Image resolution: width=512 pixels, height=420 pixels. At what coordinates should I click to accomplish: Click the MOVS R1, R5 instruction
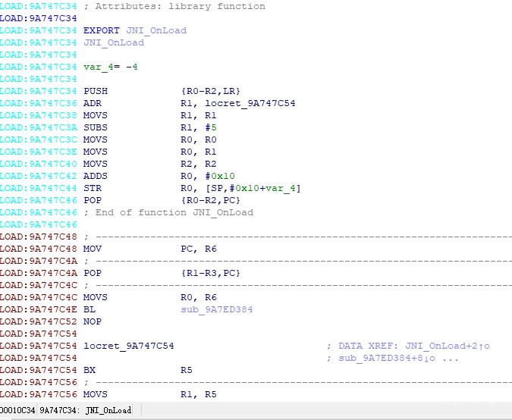150,394
